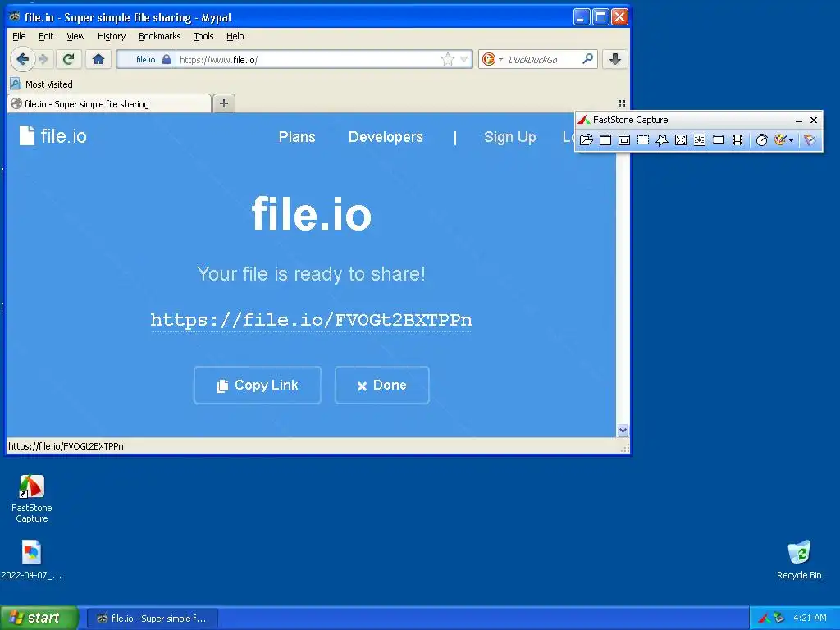
Task: Click the delay timer stopwatch icon
Action: pos(762,139)
